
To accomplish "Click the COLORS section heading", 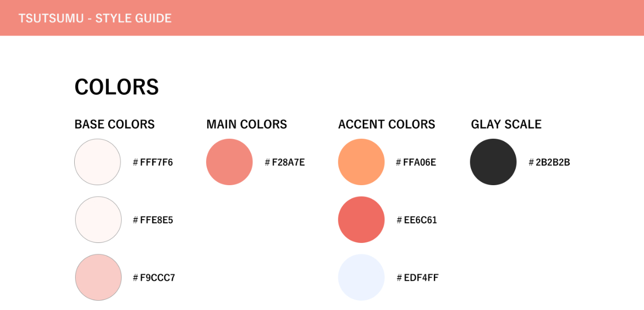I will [116, 87].
